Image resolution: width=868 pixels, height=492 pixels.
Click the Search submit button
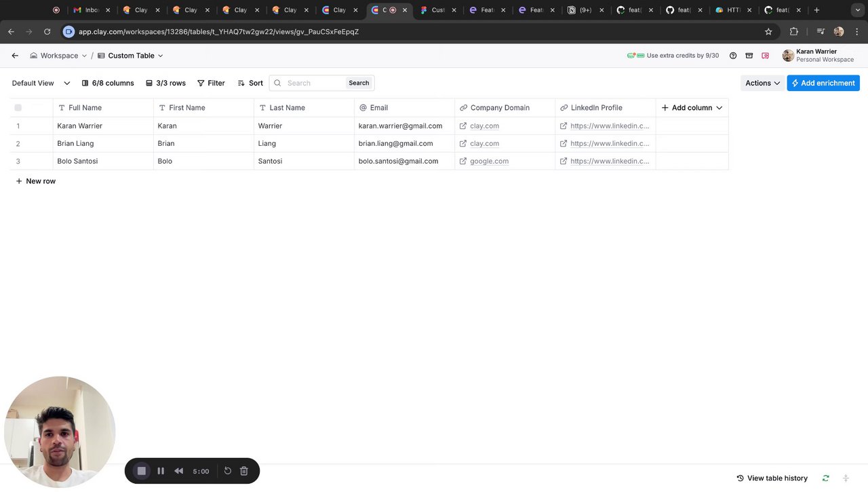(359, 83)
